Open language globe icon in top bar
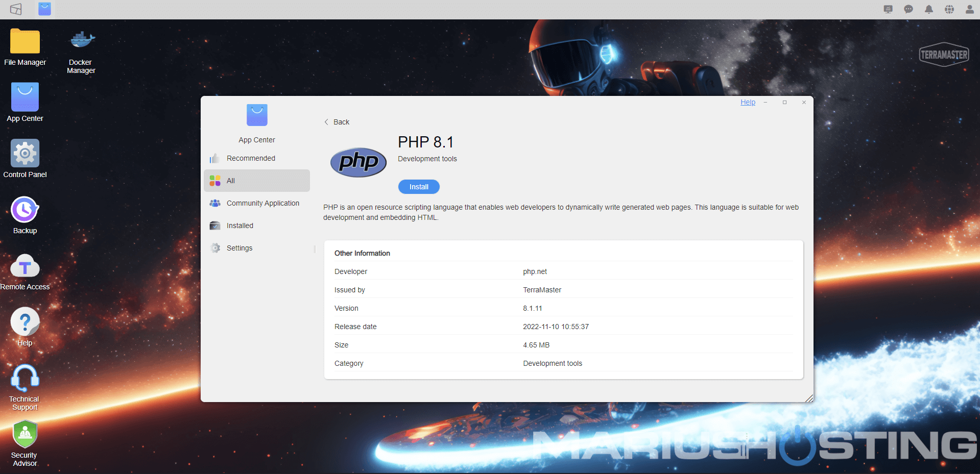 [x=949, y=9]
